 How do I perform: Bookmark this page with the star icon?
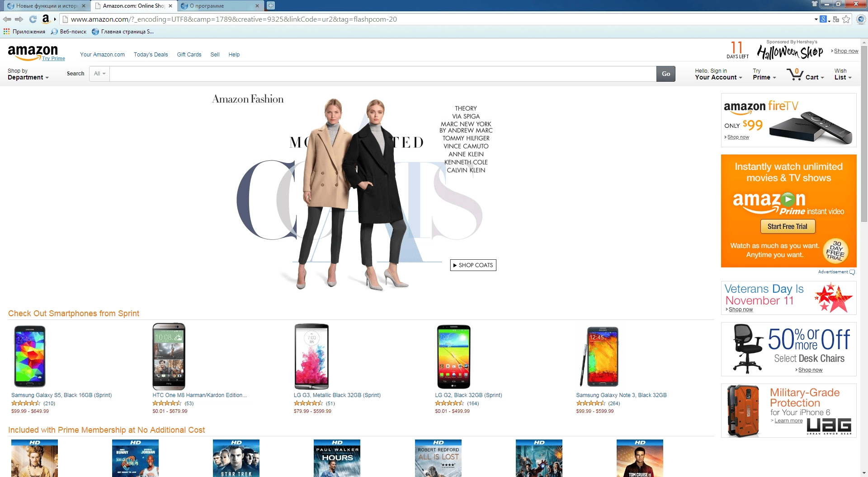tap(846, 19)
